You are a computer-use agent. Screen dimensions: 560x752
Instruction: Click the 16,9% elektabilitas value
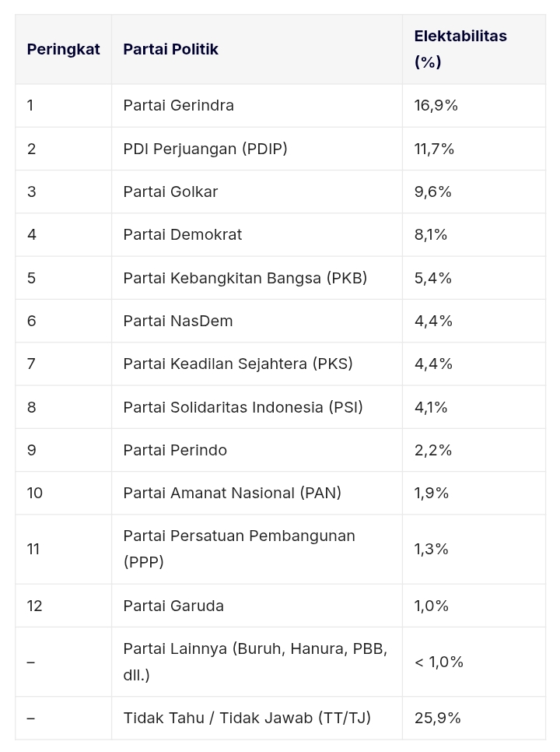tap(436, 105)
